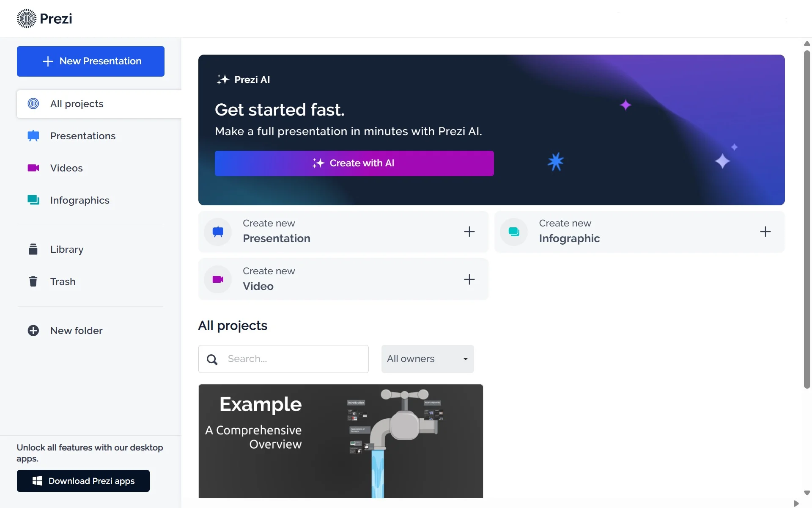Create a New folder
The height and width of the screenshot is (508, 812).
[76, 331]
